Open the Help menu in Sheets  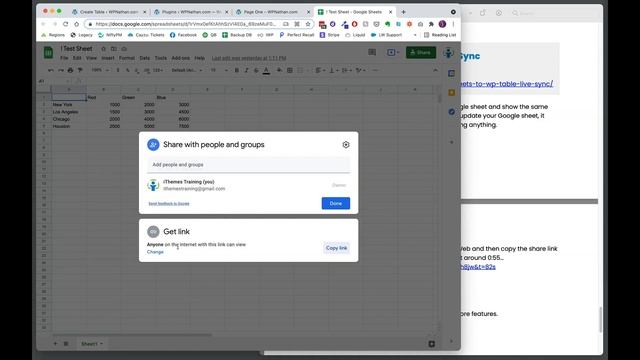[199, 58]
